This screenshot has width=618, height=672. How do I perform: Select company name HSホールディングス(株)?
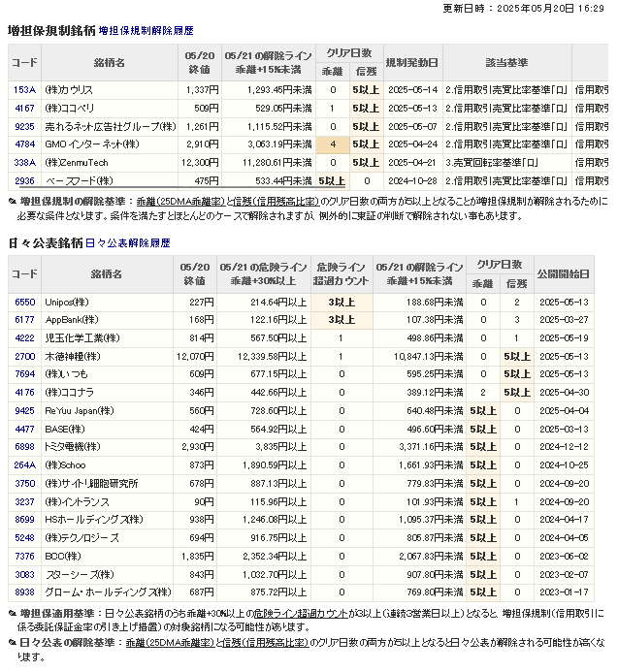(x=94, y=520)
